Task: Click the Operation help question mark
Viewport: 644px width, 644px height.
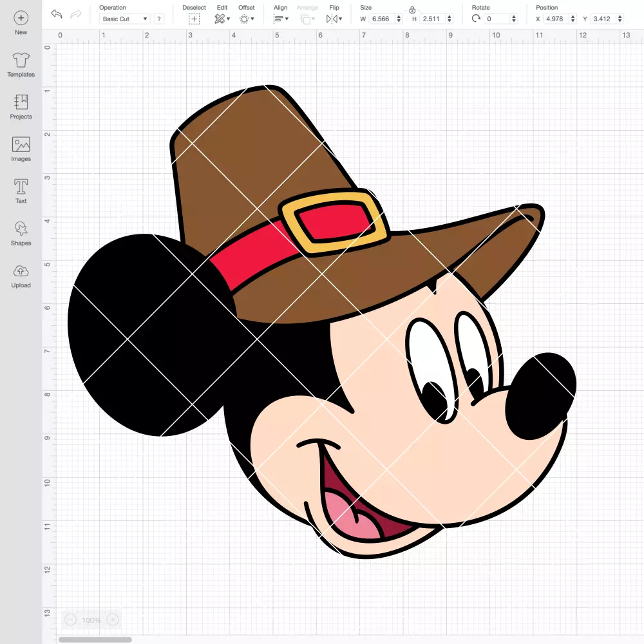Action: click(159, 19)
